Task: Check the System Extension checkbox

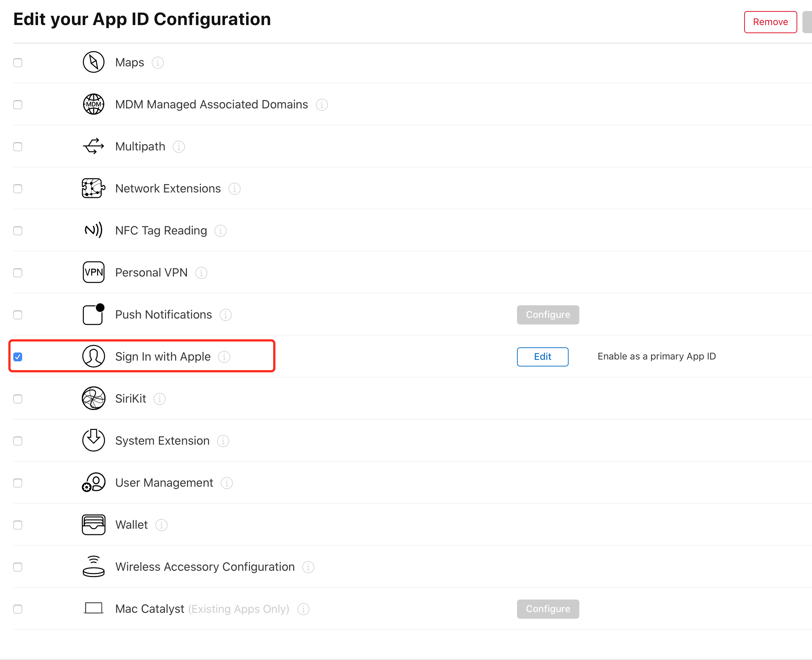Action: pyautogui.click(x=18, y=441)
